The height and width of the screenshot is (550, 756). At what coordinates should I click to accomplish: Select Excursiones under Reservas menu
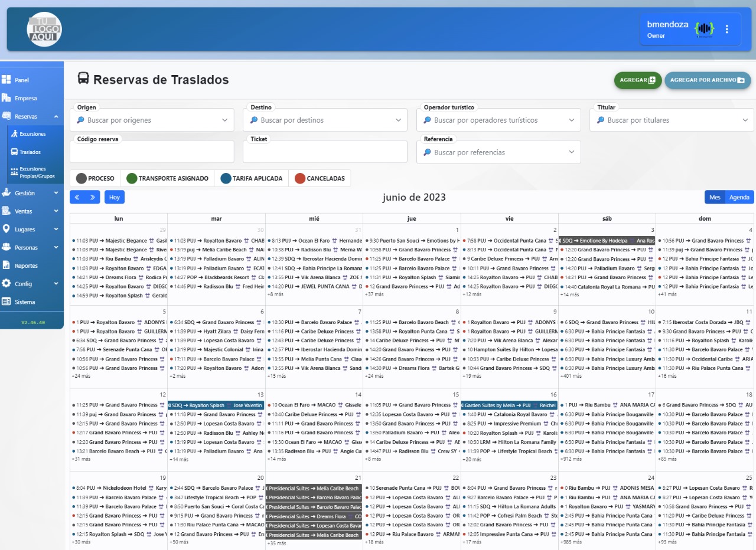(x=32, y=134)
